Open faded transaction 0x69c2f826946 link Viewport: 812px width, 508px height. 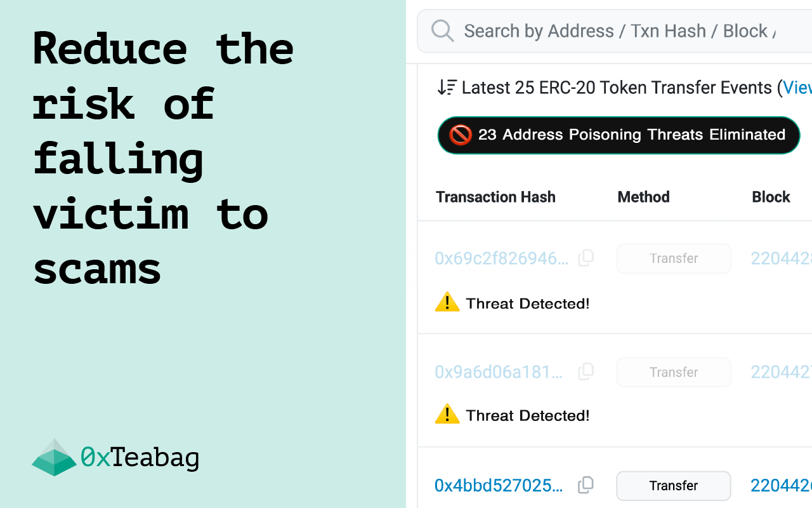point(502,258)
